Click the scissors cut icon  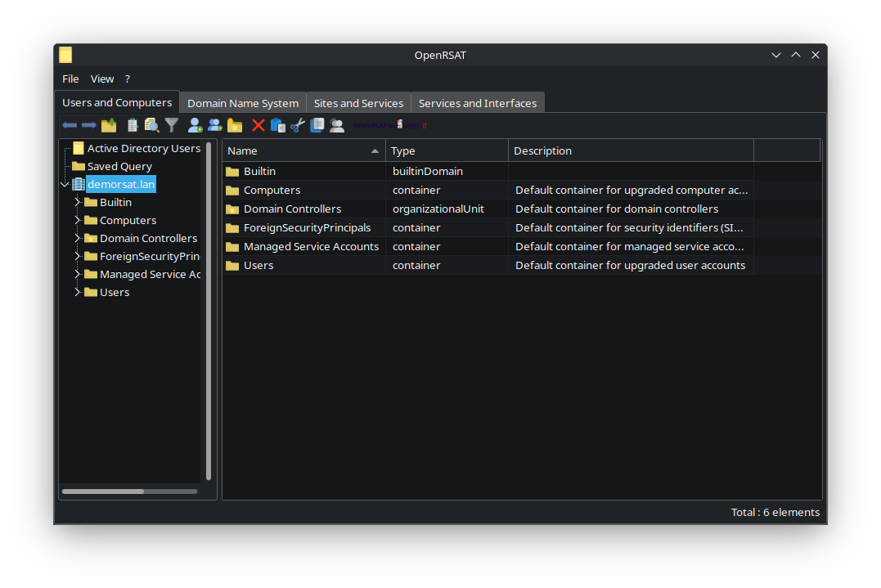click(x=298, y=125)
